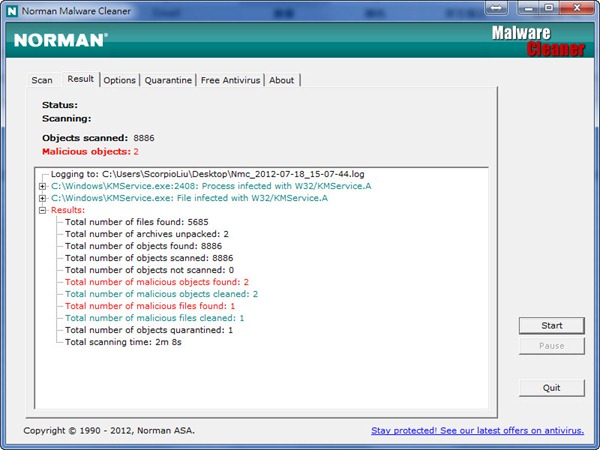Select 'Total number of objects not scanned: 0'
The image size is (600, 450).
149,270
